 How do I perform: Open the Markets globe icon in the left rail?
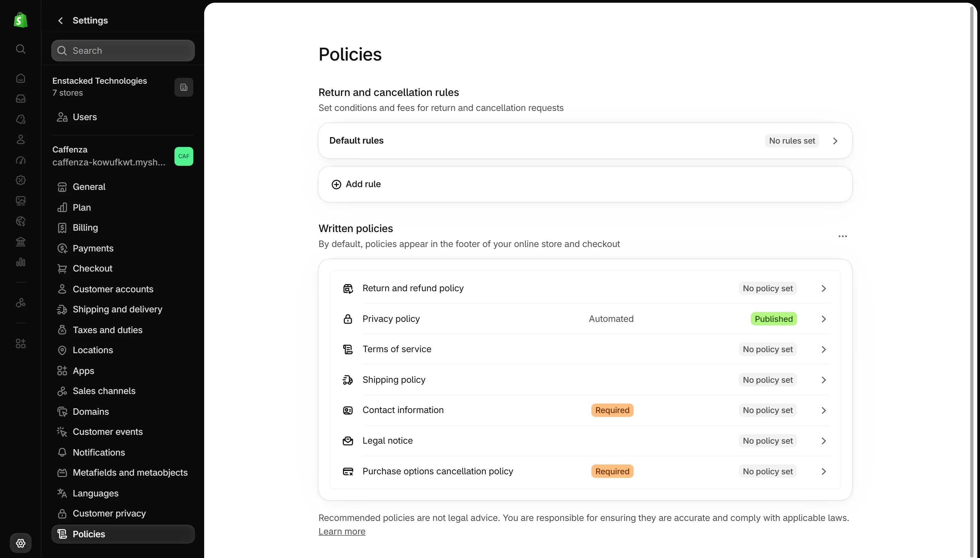tap(21, 221)
